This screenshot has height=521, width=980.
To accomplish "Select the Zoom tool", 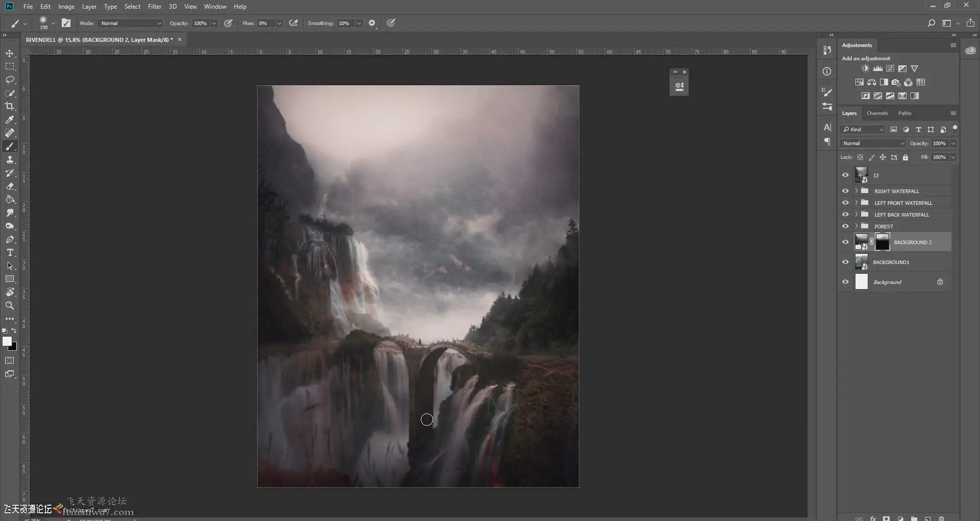I will point(10,305).
